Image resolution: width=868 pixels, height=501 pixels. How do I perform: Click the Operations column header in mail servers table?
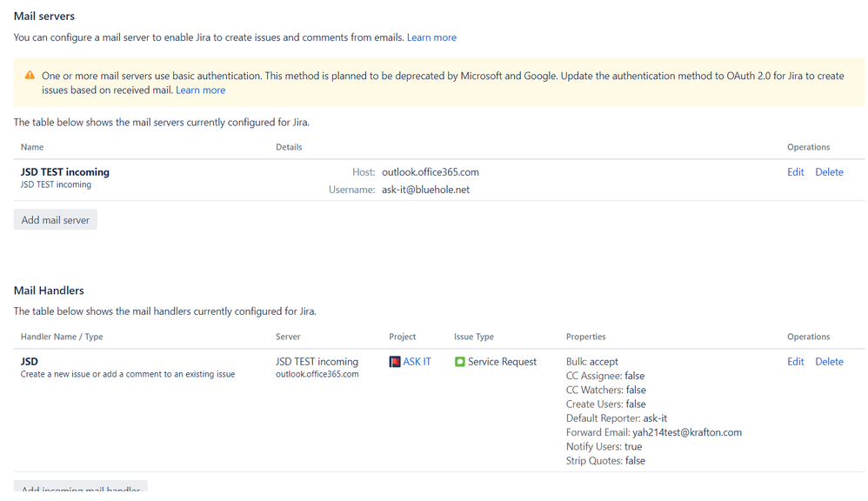[x=809, y=147]
